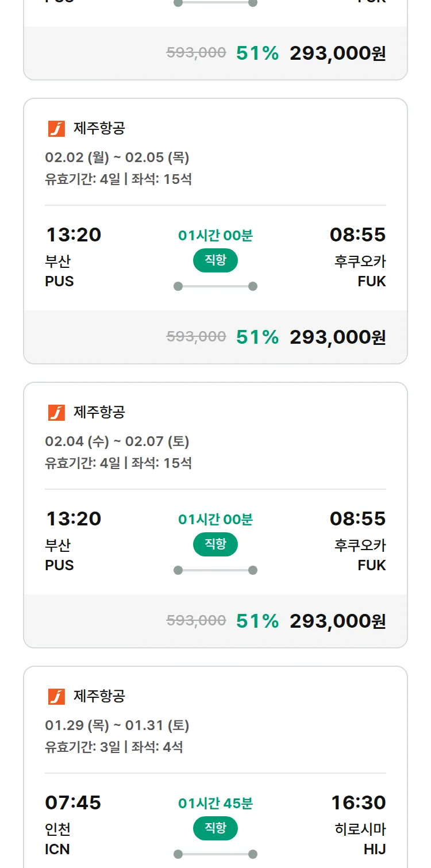Screen dimensions: 431x868
Task: Click the route line on the 02.02 flight card
Action: point(215,286)
